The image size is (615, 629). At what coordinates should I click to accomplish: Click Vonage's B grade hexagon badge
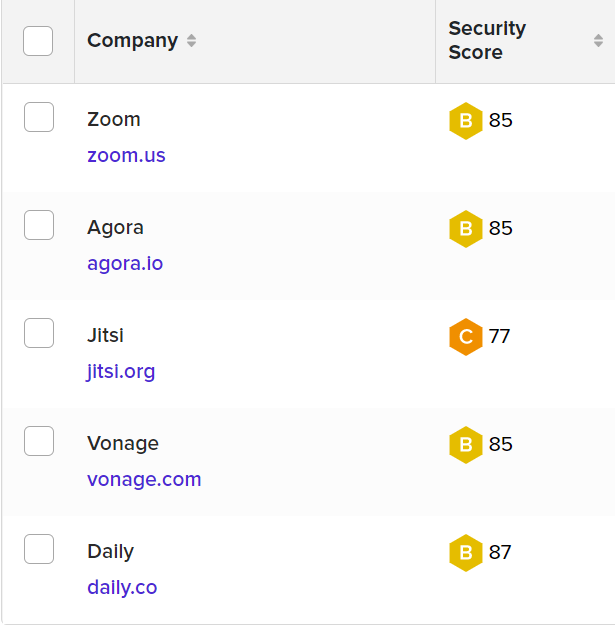[465, 445]
